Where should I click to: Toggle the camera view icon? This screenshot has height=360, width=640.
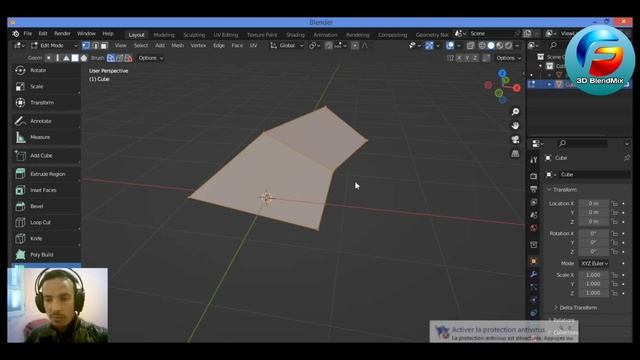tap(516, 140)
